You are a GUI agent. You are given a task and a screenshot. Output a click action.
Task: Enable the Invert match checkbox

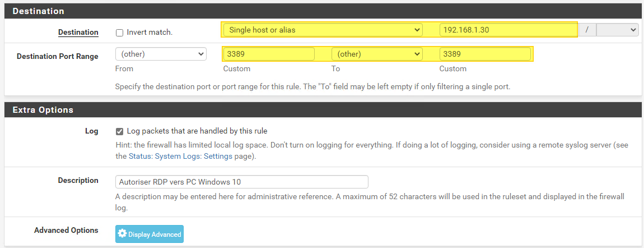[119, 33]
